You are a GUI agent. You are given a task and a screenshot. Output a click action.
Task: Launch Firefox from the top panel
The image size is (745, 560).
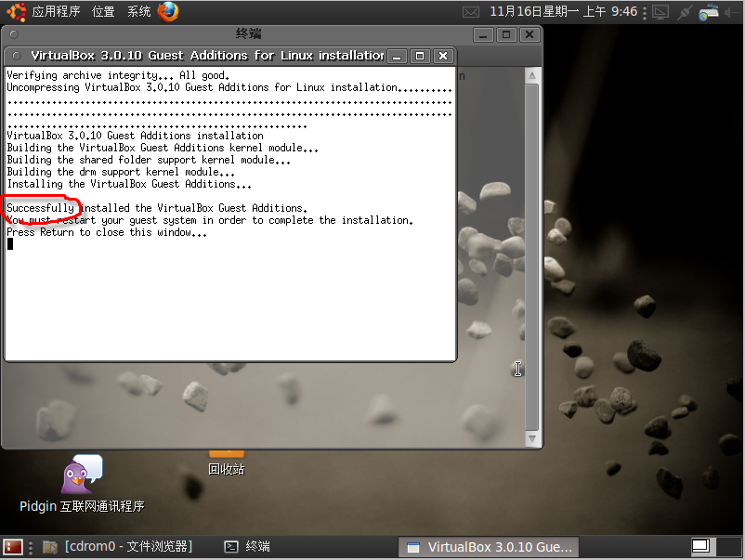[x=168, y=11]
